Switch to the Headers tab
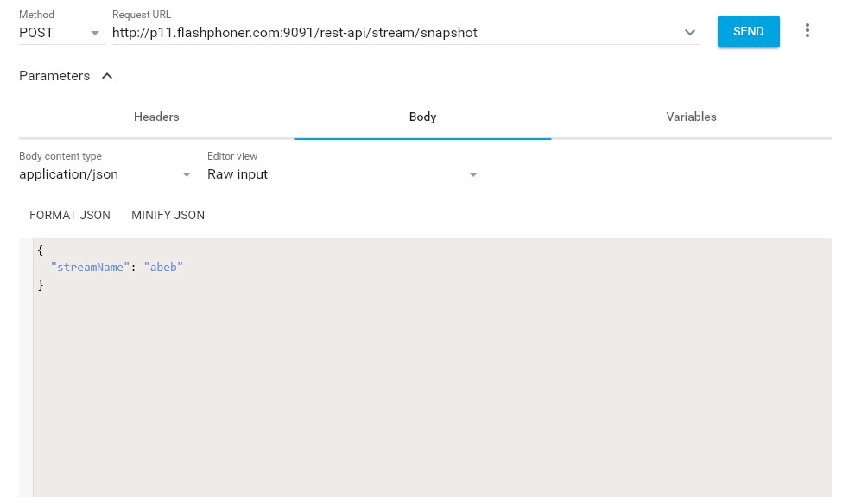This screenshot has width=849, height=504. coord(156,117)
